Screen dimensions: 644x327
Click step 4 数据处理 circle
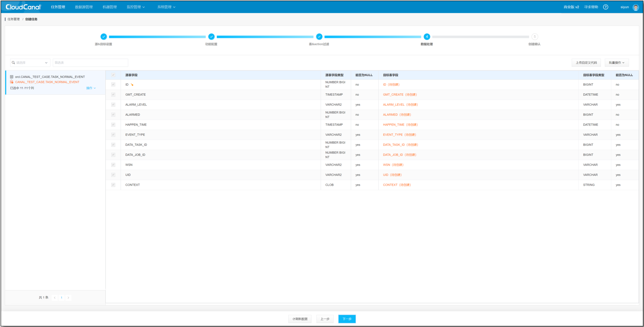(x=427, y=37)
